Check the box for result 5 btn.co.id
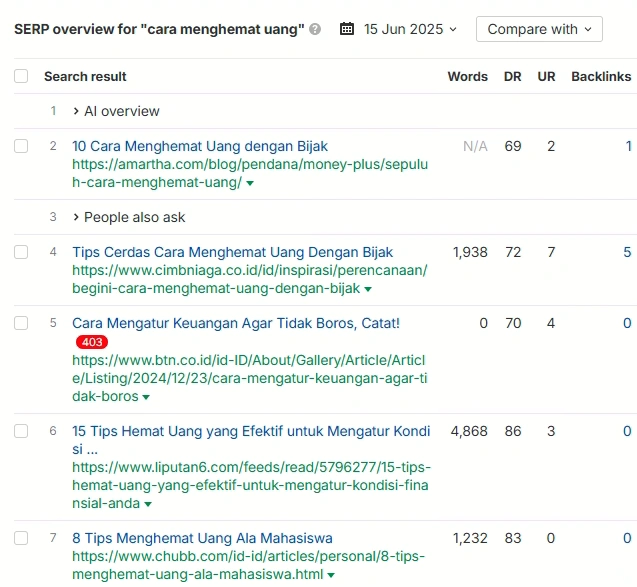 coord(21,323)
